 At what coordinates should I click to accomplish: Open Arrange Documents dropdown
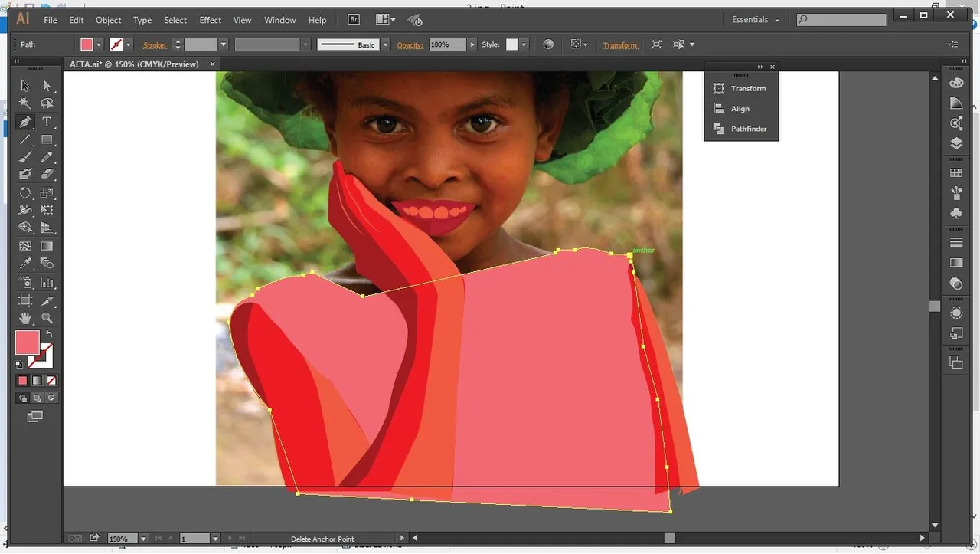[387, 20]
